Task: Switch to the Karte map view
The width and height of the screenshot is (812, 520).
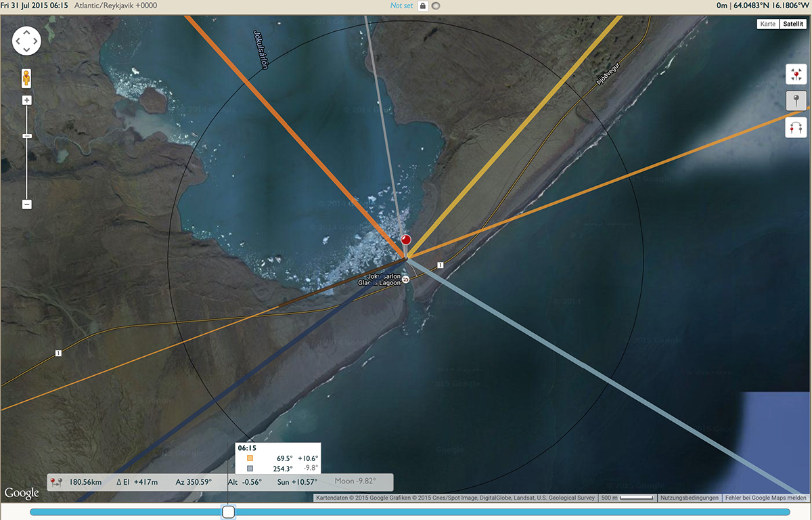Action: [x=768, y=24]
